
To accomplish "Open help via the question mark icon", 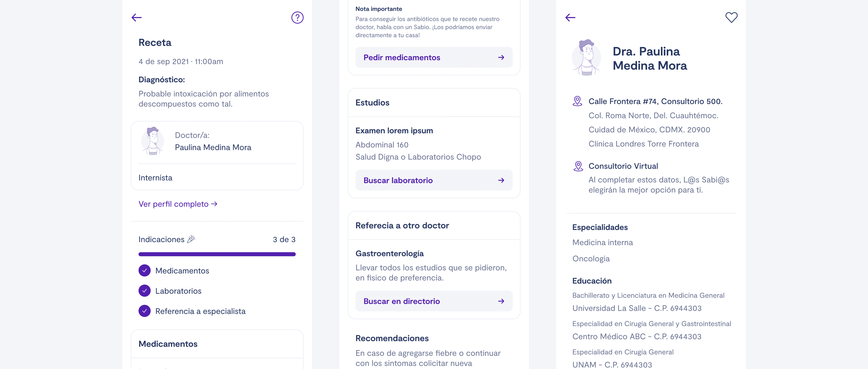I will tap(297, 18).
